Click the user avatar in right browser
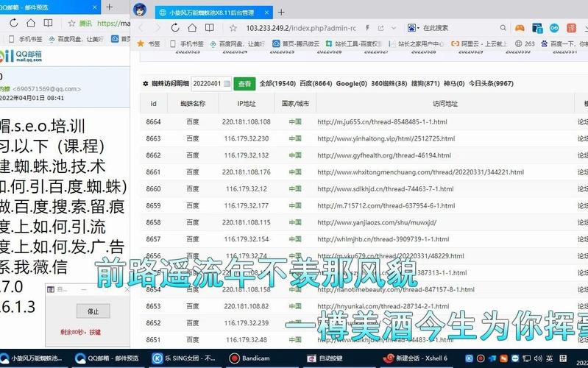 140,10
